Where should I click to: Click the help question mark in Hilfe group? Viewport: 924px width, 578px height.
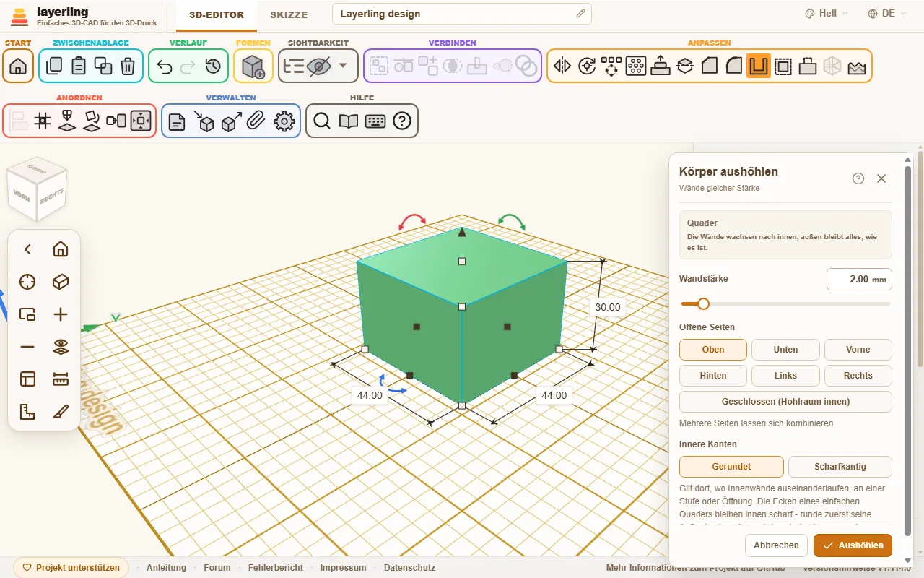coord(402,121)
